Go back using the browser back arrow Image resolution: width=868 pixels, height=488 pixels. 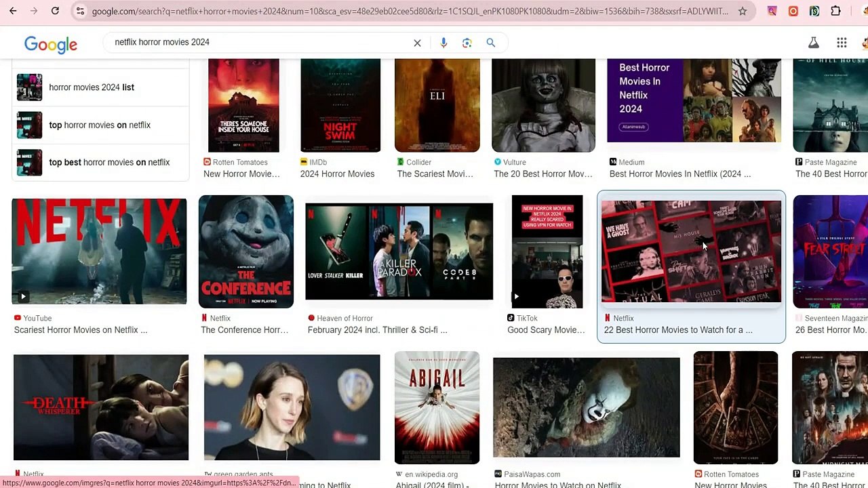coord(13,11)
